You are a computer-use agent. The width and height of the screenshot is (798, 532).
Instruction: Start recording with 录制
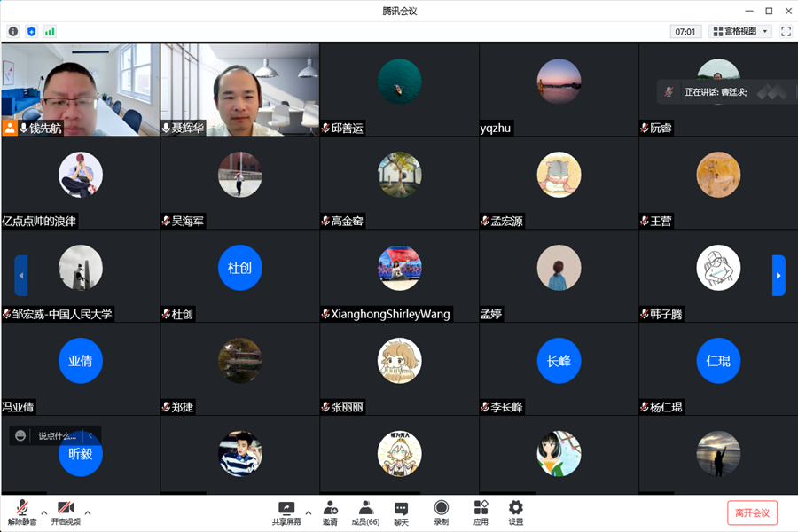441,512
